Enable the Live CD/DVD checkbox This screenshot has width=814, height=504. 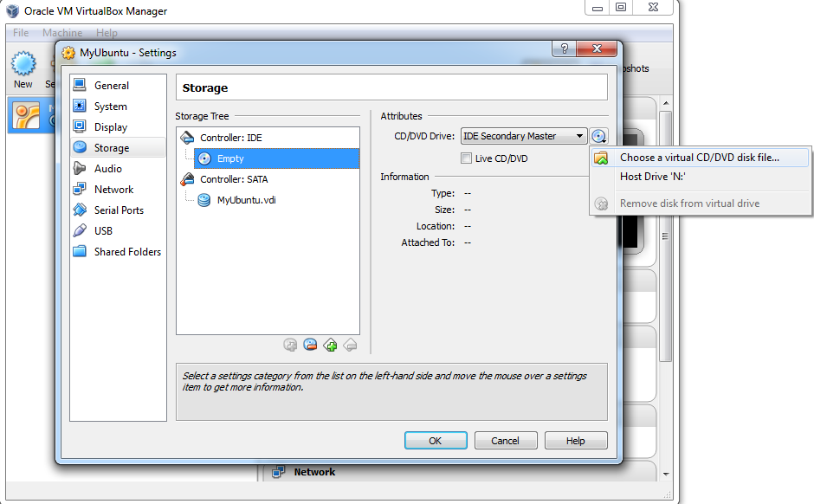pos(466,158)
